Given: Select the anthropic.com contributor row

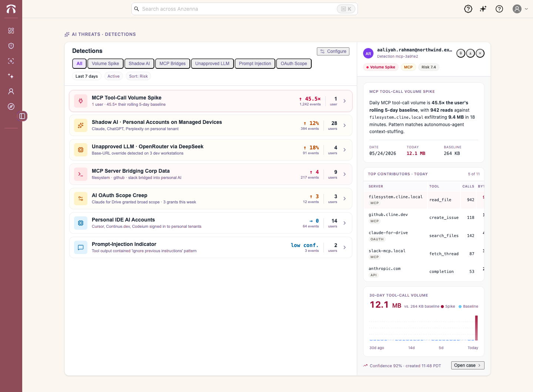Looking at the screenshot, I should [x=424, y=271].
